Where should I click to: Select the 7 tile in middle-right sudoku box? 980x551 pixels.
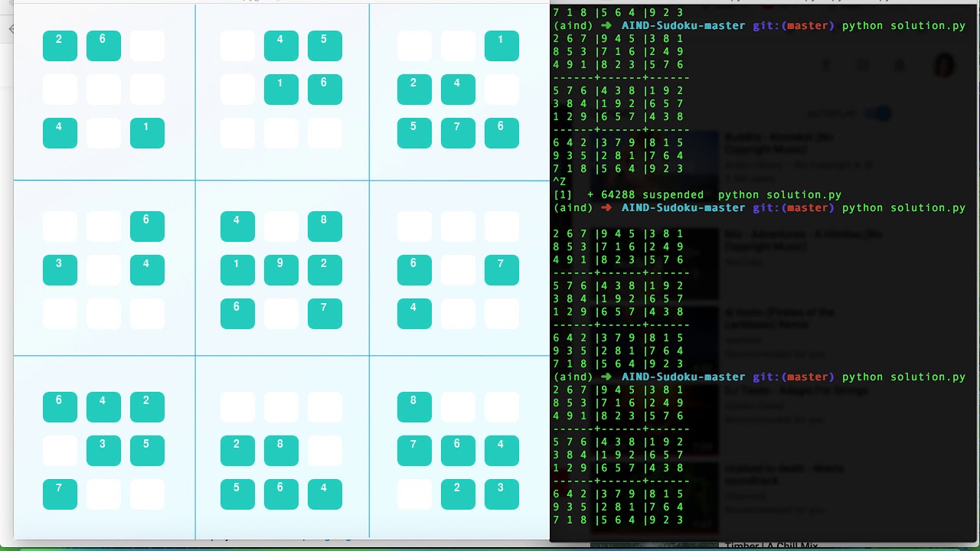[x=501, y=270]
